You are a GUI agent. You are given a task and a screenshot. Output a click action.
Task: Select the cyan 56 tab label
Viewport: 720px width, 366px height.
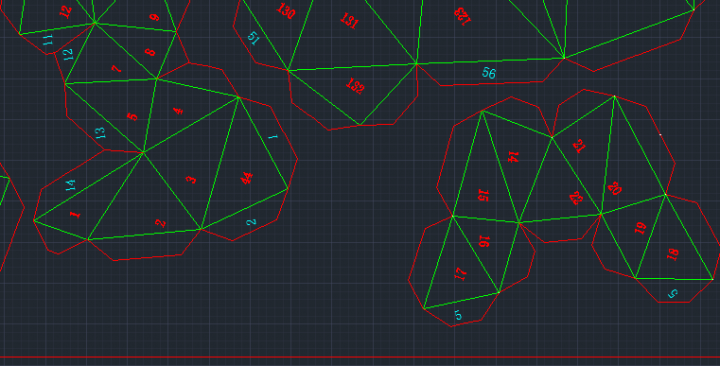(489, 73)
